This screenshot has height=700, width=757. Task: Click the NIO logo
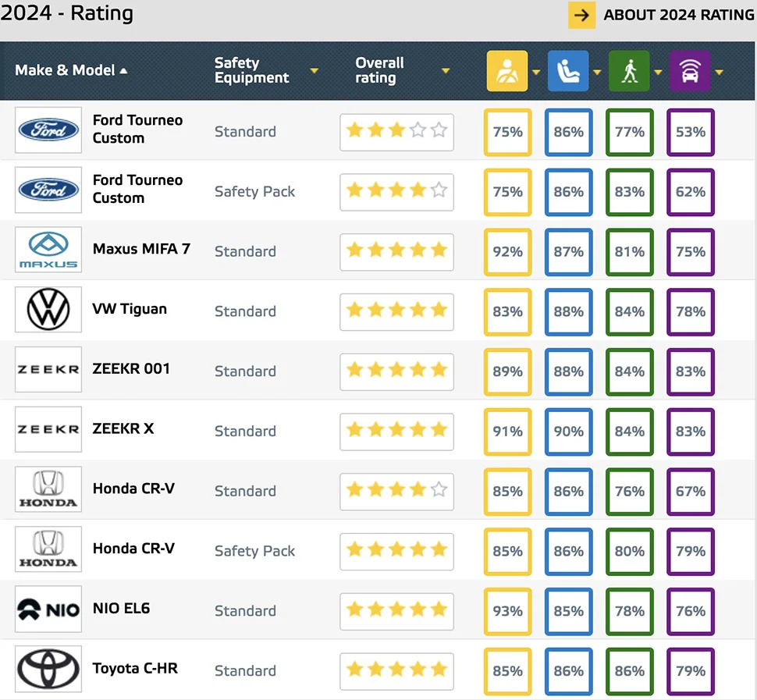coord(48,610)
